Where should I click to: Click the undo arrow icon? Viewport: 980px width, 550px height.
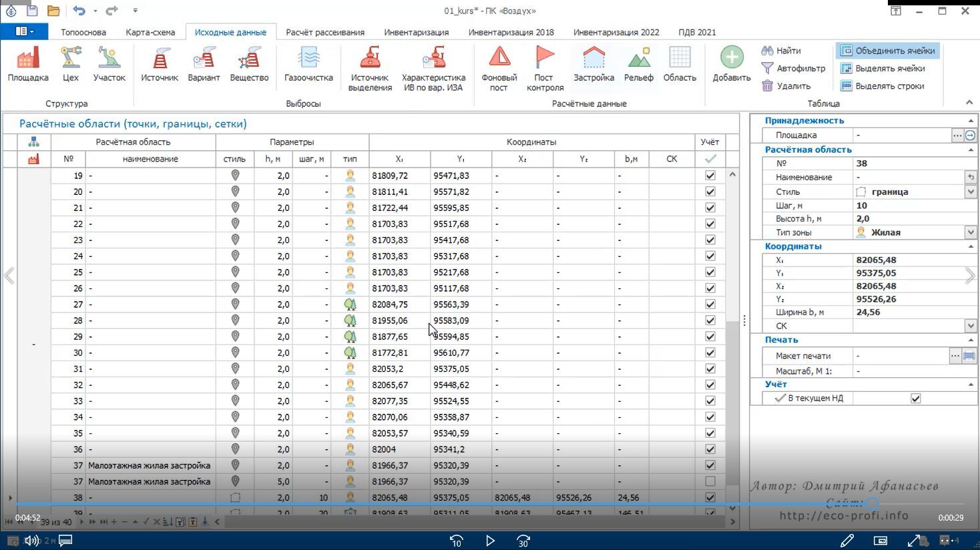pos(79,11)
